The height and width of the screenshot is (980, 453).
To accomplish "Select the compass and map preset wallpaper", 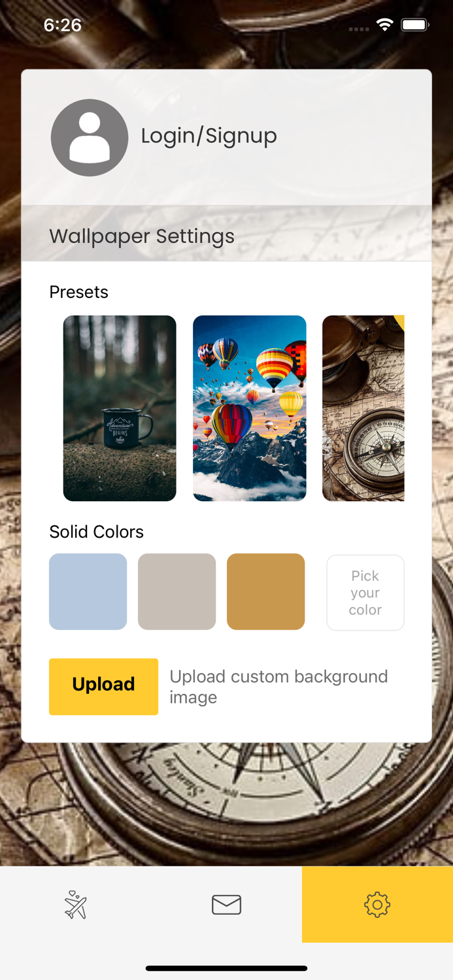I will (x=363, y=408).
